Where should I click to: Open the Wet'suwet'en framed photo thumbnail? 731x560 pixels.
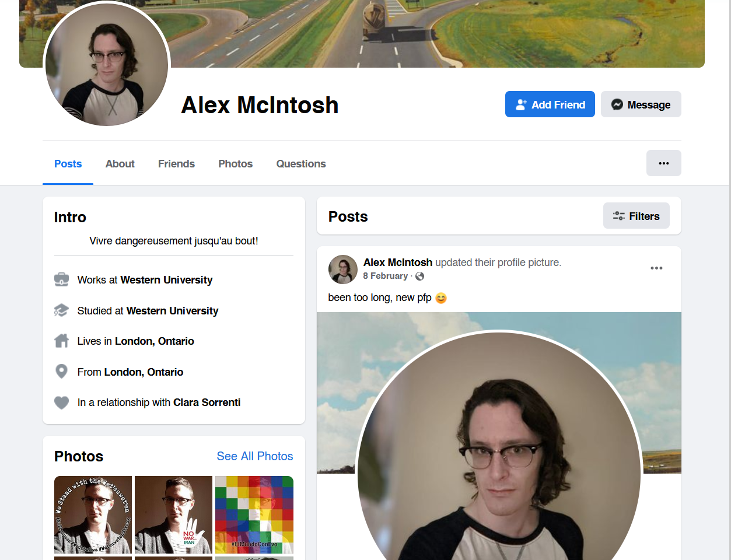[x=93, y=515]
